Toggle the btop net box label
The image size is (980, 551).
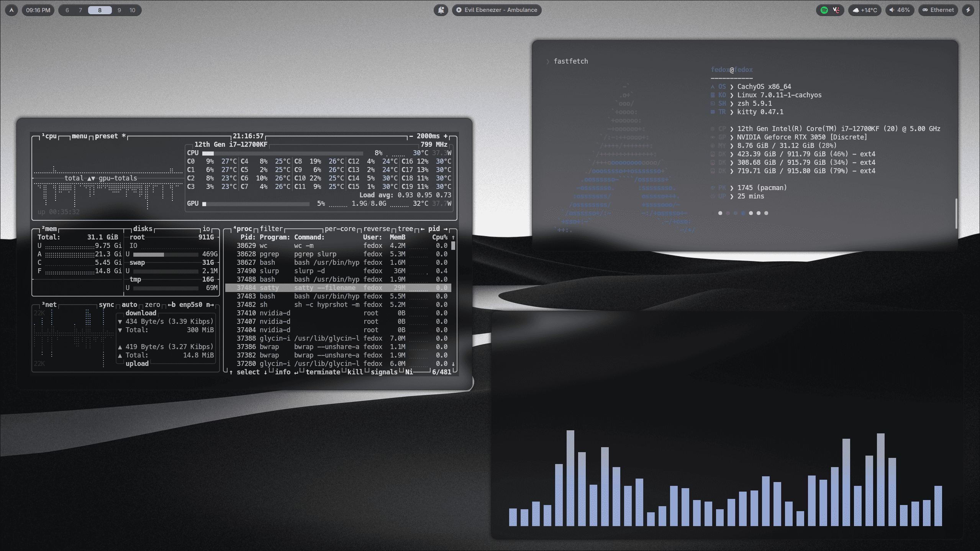click(49, 305)
